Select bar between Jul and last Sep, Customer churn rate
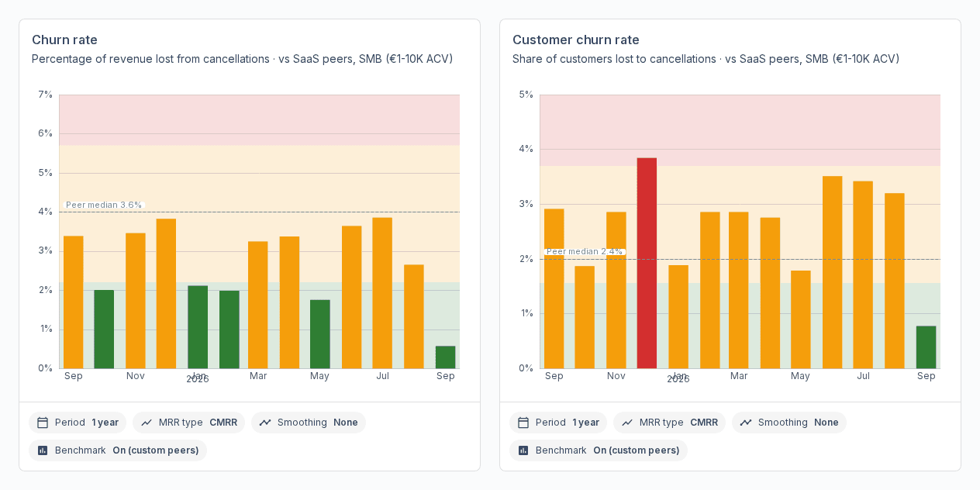The height and width of the screenshot is (490, 980). [x=895, y=281]
